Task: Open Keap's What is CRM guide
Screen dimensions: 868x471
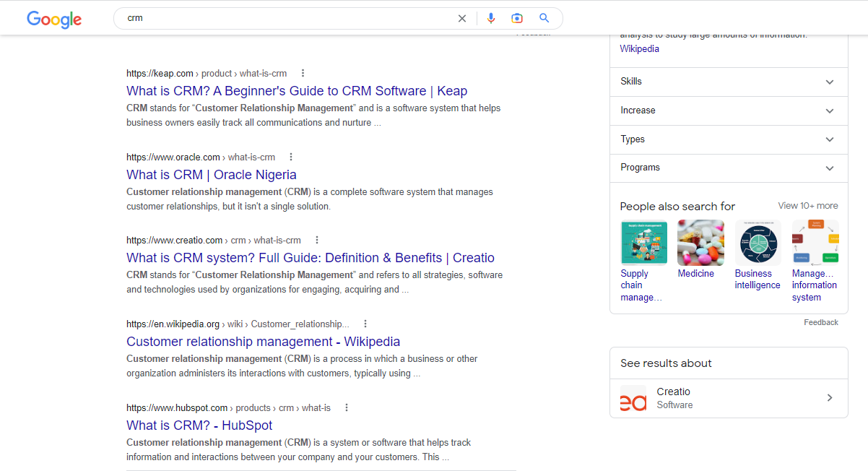Action: [x=297, y=91]
